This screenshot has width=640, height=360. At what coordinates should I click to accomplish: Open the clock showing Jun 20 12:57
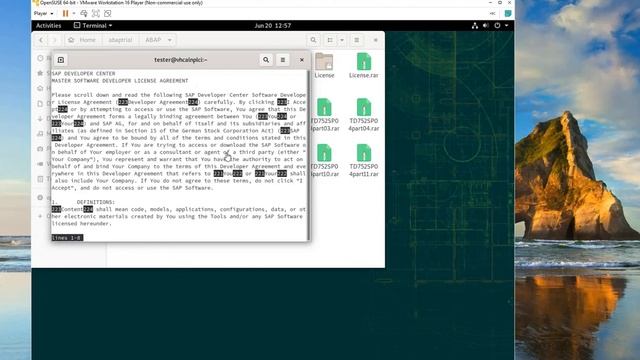tap(273, 25)
